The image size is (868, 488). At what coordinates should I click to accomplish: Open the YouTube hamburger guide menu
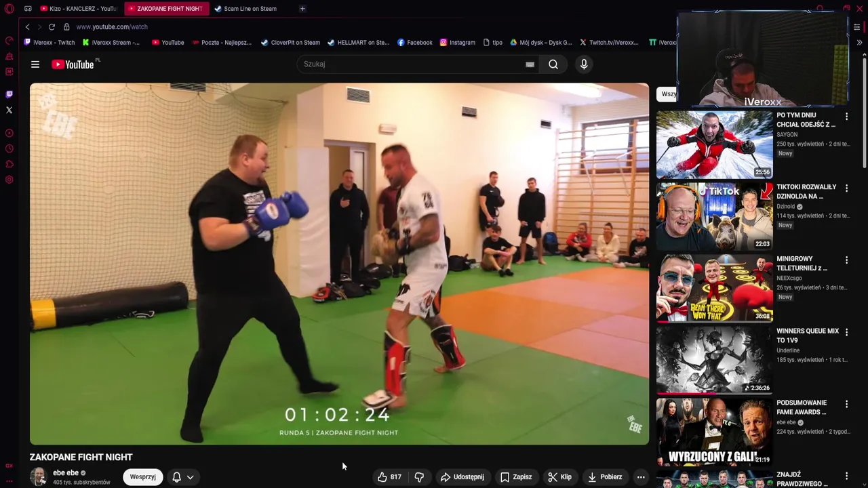point(35,64)
